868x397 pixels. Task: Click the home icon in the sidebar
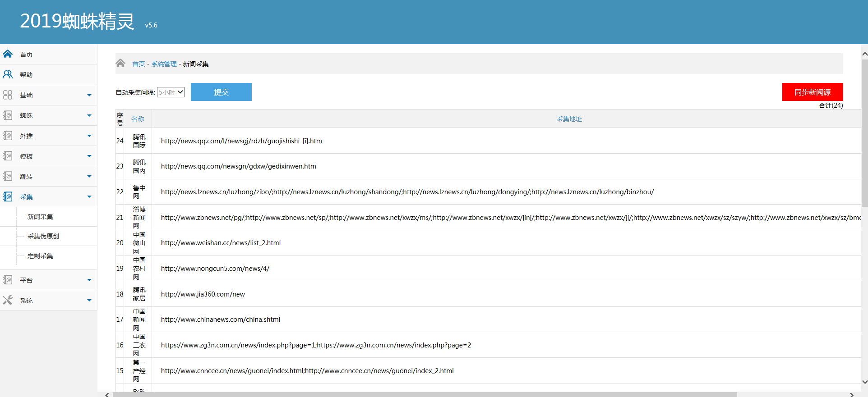pos(8,54)
